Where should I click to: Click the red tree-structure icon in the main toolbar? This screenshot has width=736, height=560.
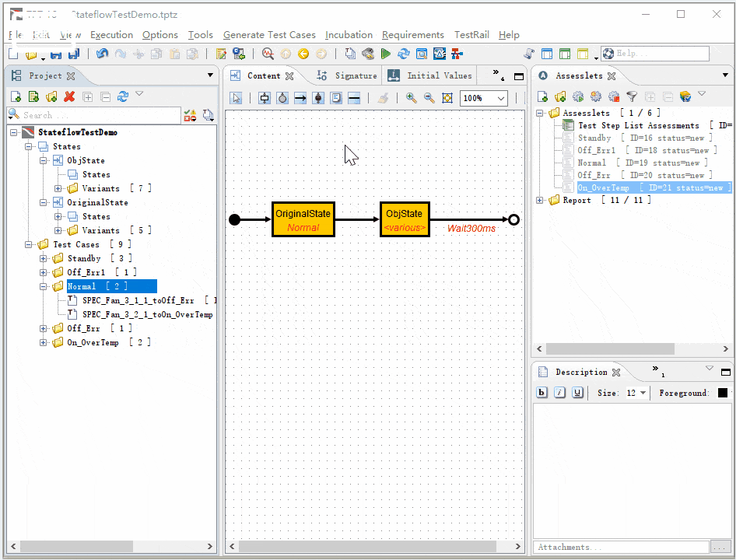click(457, 54)
